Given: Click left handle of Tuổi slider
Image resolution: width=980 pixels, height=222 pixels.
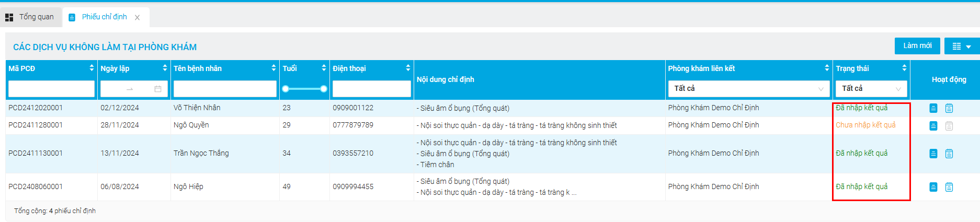Looking at the screenshot, I should coord(286,89).
